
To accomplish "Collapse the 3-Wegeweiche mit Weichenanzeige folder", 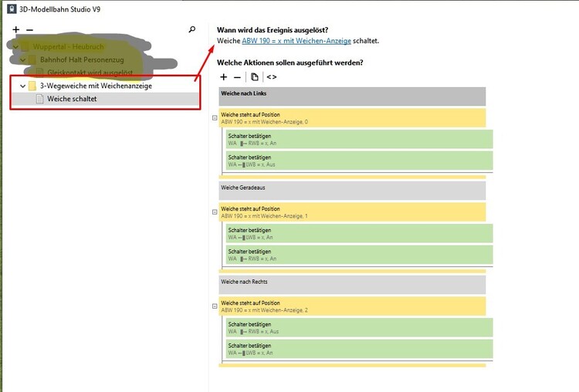I will click(x=22, y=86).
